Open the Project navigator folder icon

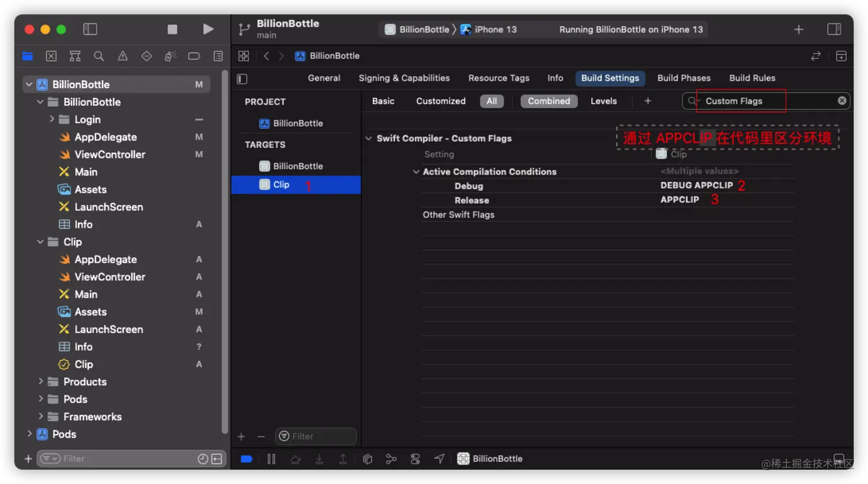point(28,56)
